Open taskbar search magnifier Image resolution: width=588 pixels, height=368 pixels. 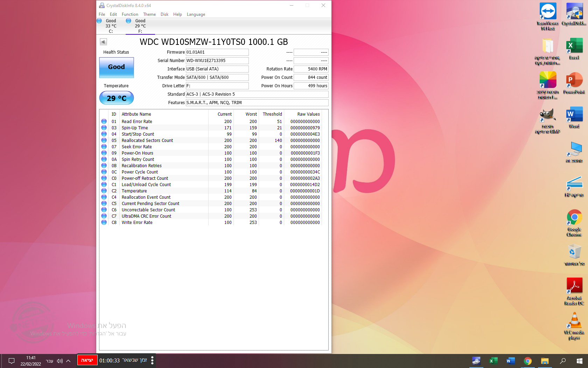[x=563, y=361]
